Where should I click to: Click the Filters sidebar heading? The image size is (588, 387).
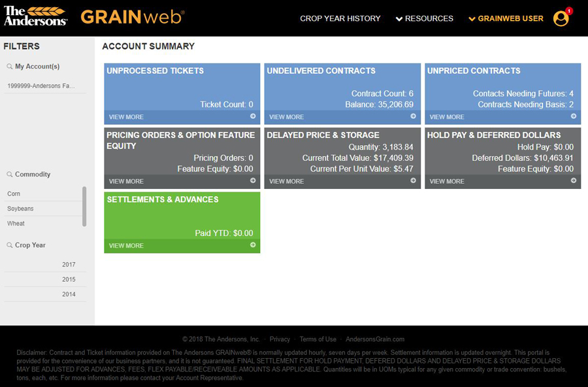click(22, 46)
